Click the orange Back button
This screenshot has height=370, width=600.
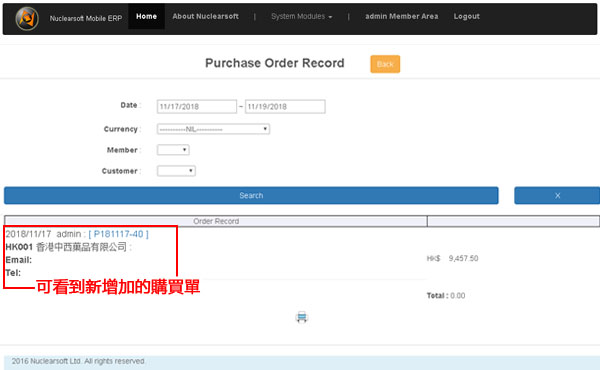pos(385,64)
